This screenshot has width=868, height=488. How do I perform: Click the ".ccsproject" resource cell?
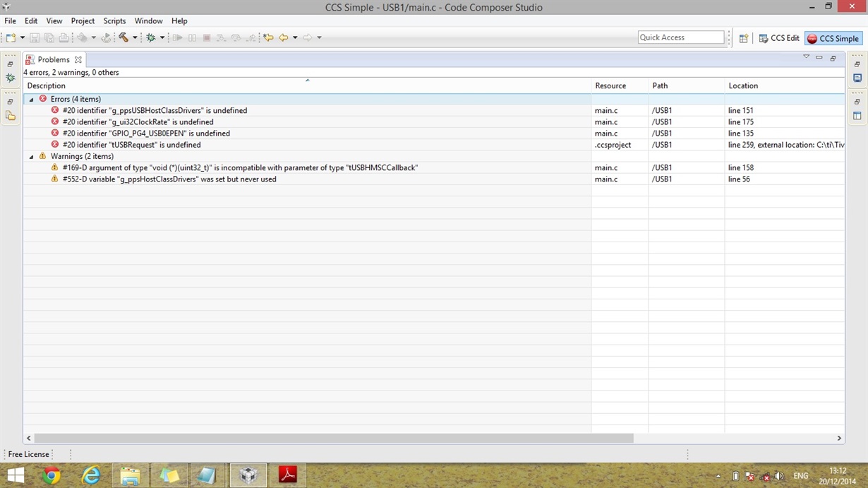pyautogui.click(x=613, y=145)
